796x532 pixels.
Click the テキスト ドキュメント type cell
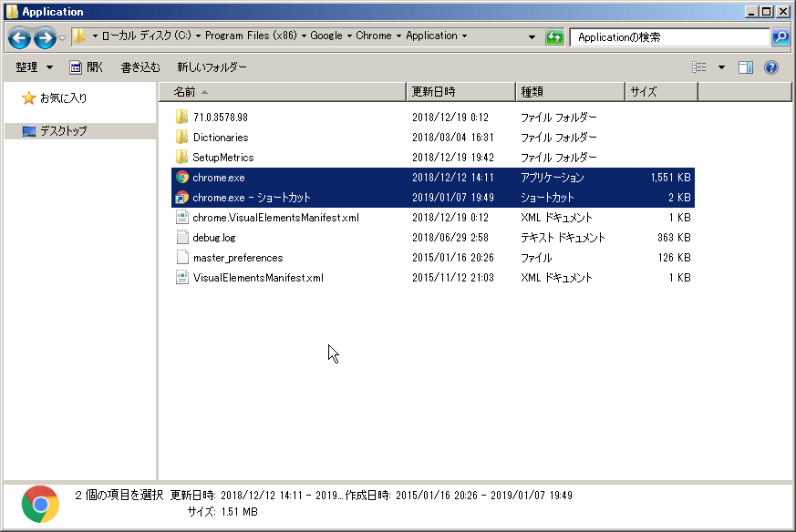563,238
